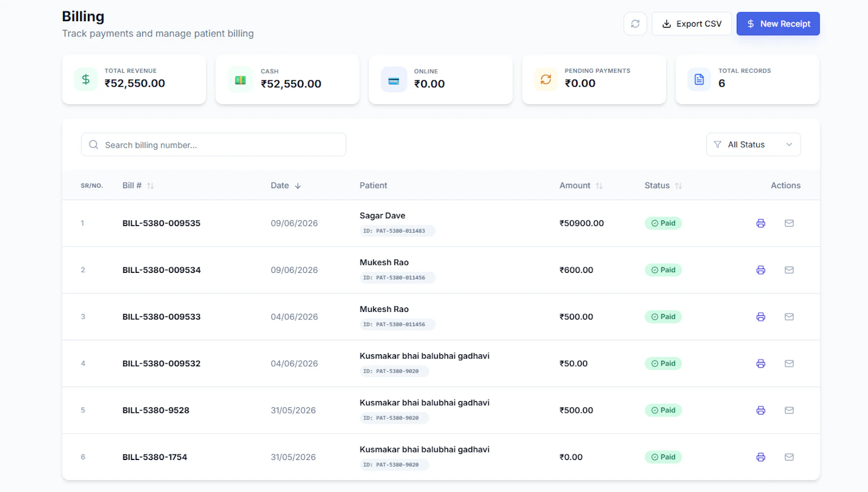
Task: Click Paid status badge for BILL-5380-009534
Action: (663, 270)
